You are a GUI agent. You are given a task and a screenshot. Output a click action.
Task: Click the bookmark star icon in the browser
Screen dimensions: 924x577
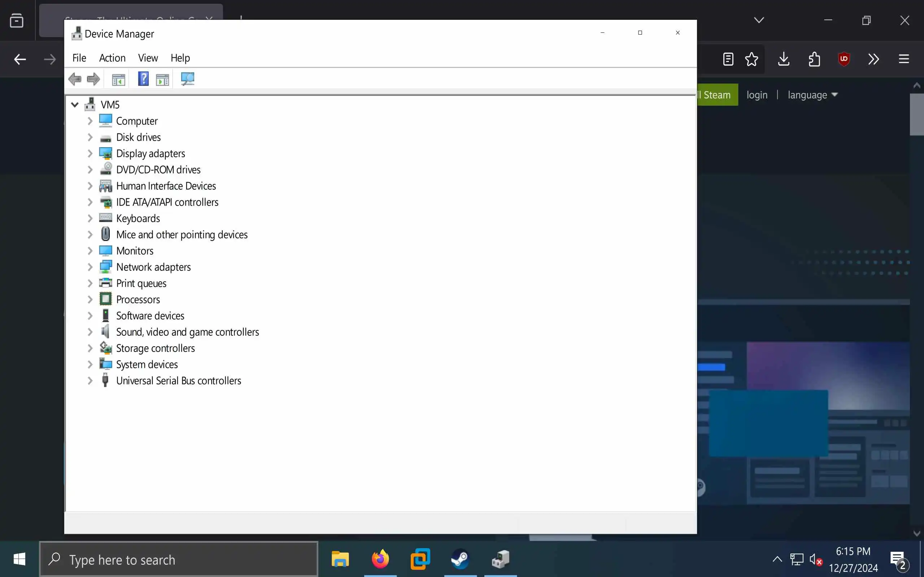click(x=751, y=59)
